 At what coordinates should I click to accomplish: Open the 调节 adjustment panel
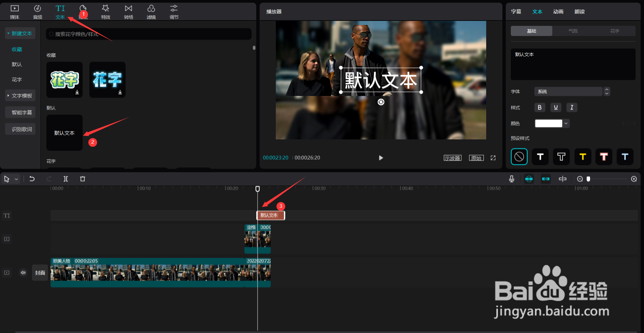(174, 12)
